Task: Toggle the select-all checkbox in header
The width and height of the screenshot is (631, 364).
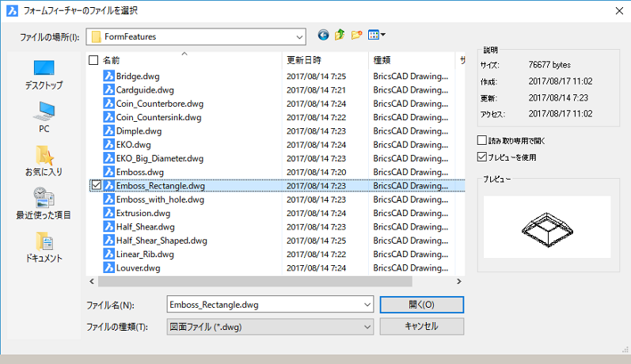Action: (x=94, y=60)
